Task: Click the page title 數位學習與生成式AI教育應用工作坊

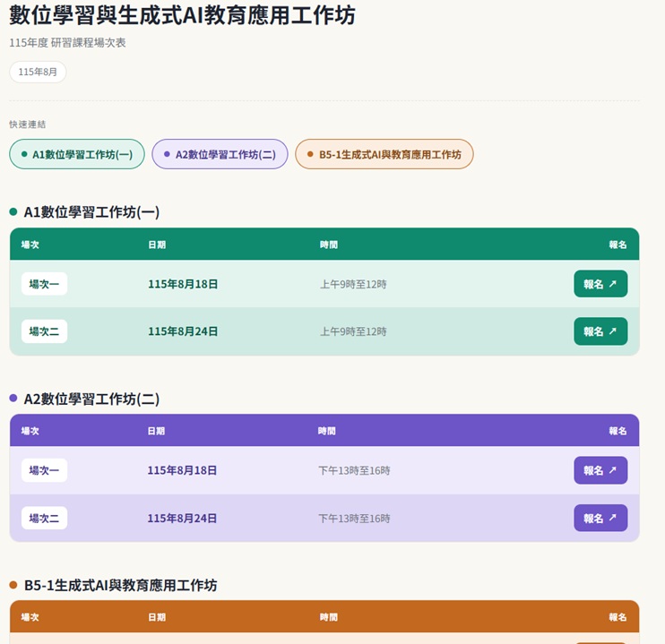Action: point(182,15)
